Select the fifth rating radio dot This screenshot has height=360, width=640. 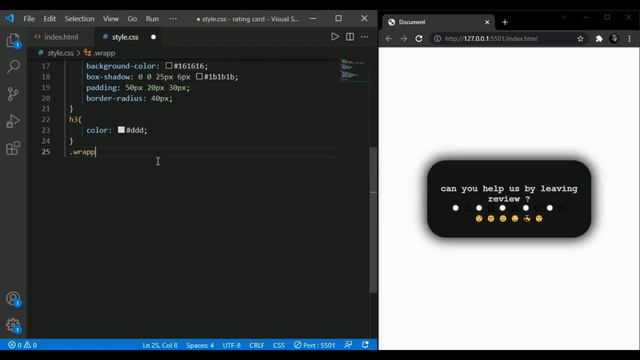click(550, 208)
